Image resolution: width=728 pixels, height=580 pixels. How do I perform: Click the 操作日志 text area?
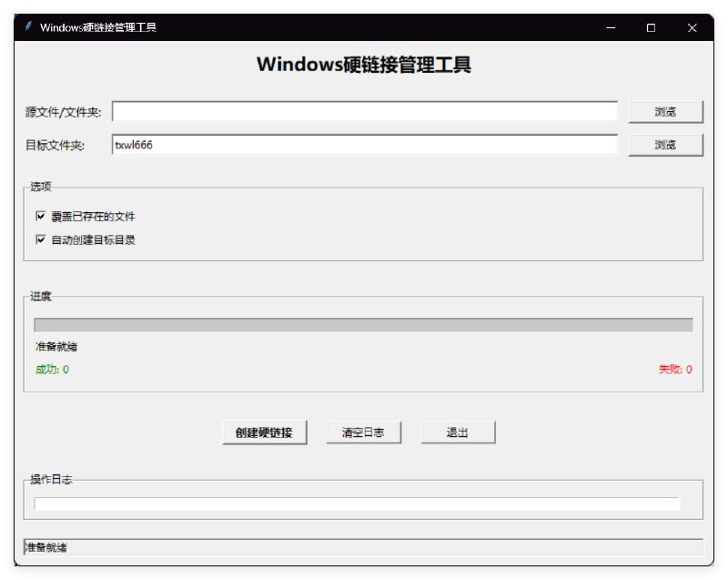(357, 504)
